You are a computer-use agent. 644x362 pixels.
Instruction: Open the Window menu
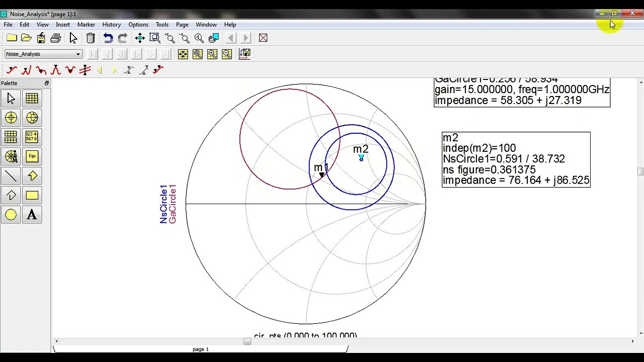206,25
